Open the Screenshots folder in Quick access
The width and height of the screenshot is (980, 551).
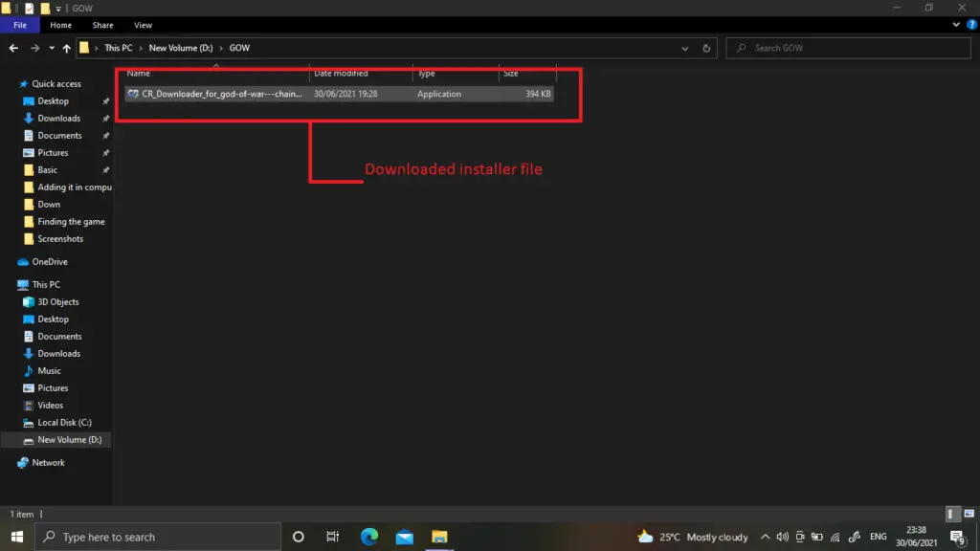[60, 238]
